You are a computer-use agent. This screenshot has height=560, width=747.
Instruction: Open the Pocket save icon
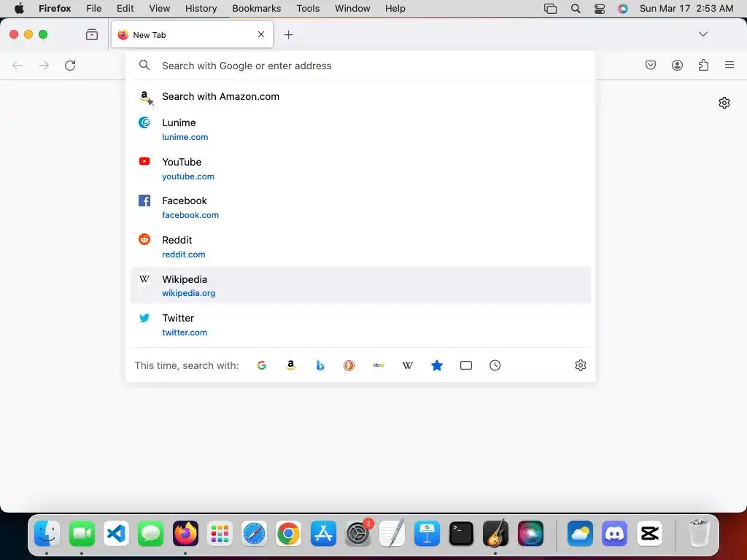tap(650, 65)
